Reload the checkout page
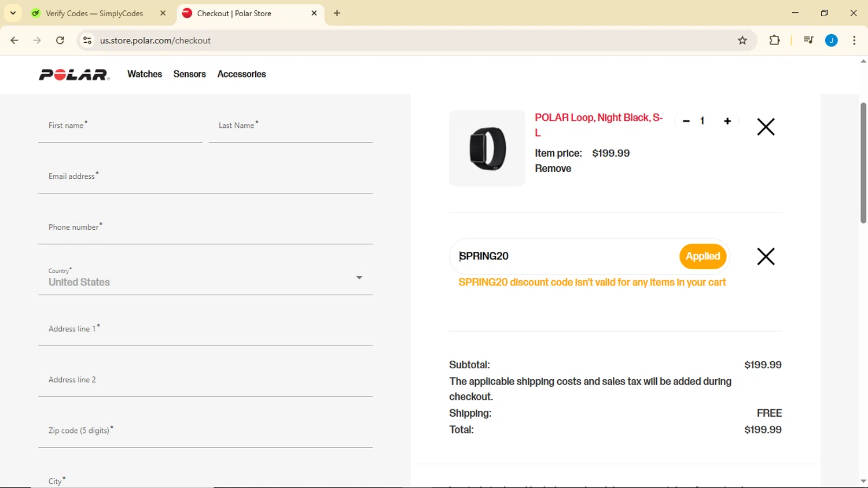Screen dimensions: 868x488 (x=60, y=41)
